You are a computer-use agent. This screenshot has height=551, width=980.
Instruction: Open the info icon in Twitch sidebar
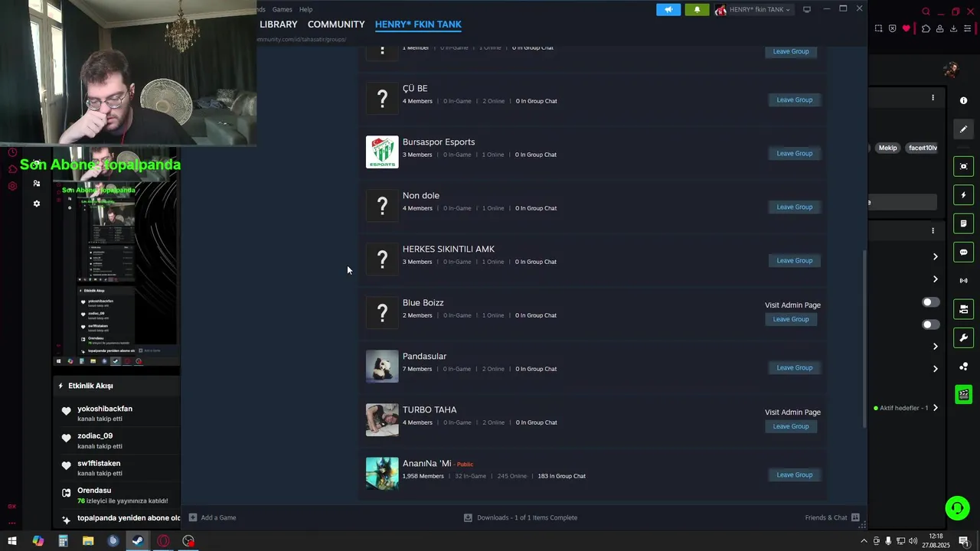click(x=963, y=100)
